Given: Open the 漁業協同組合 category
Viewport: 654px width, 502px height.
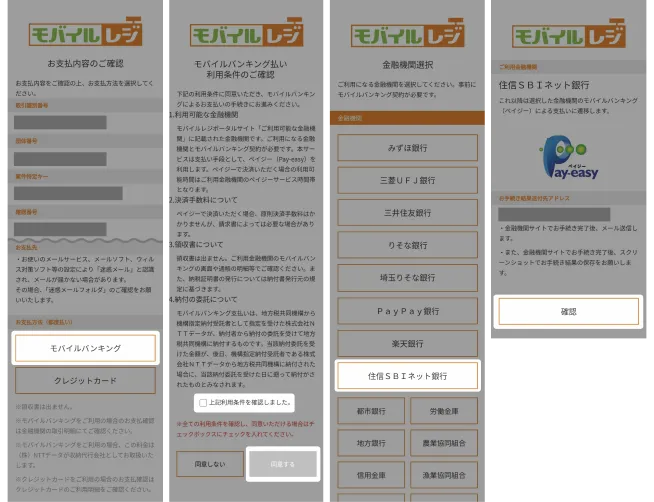Looking at the screenshot, I should click(444, 475).
